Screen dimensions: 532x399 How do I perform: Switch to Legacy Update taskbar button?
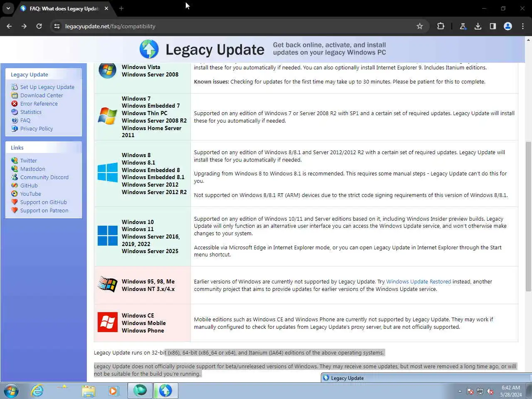point(165,391)
